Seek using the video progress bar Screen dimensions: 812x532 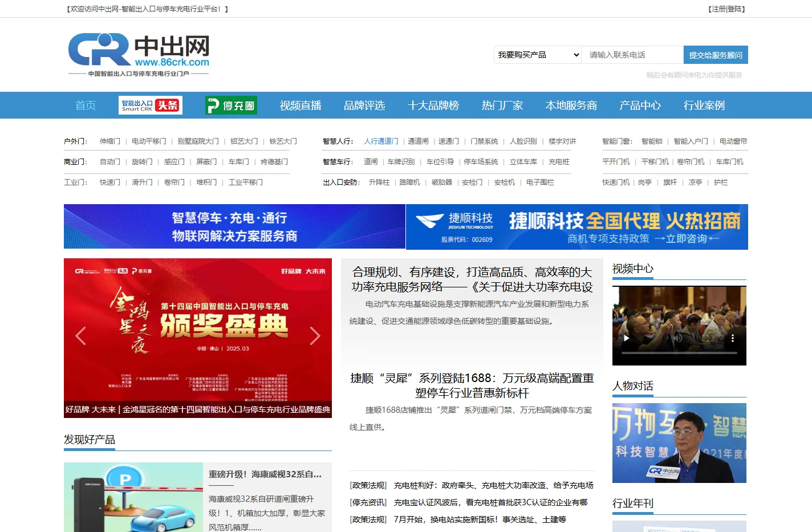pyautogui.click(x=679, y=353)
